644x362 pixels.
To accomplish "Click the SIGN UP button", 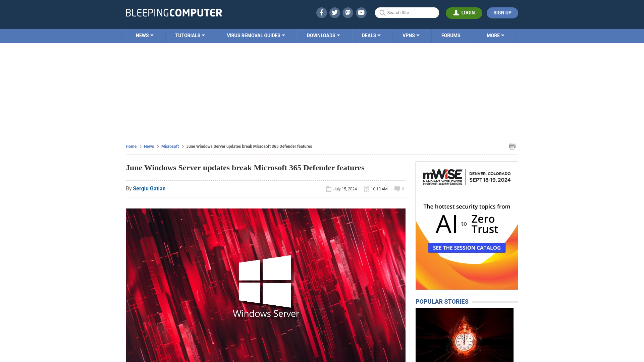I will 502,12.
